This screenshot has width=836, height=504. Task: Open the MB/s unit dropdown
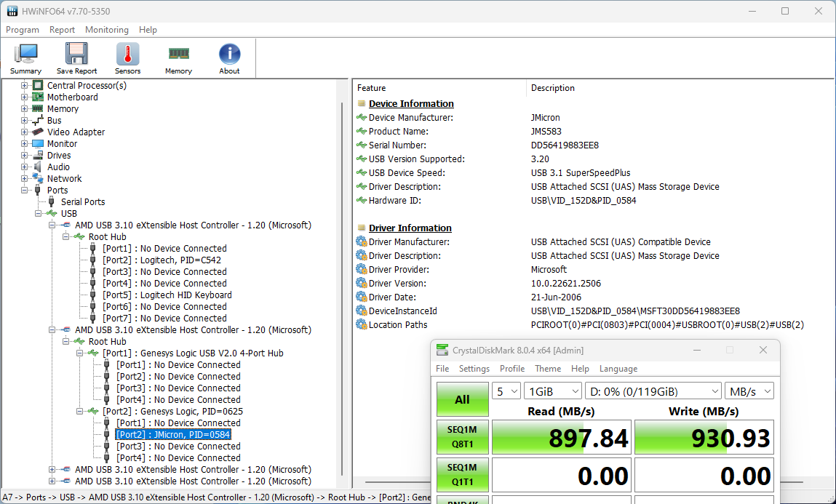click(749, 391)
